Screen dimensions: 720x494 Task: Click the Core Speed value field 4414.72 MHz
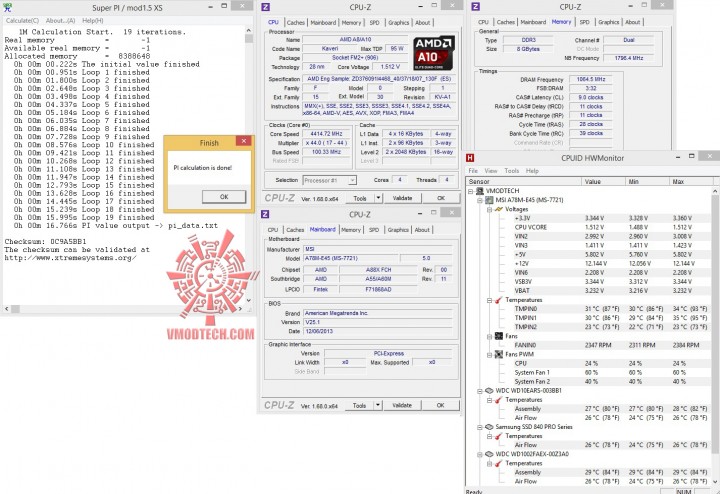[326, 134]
